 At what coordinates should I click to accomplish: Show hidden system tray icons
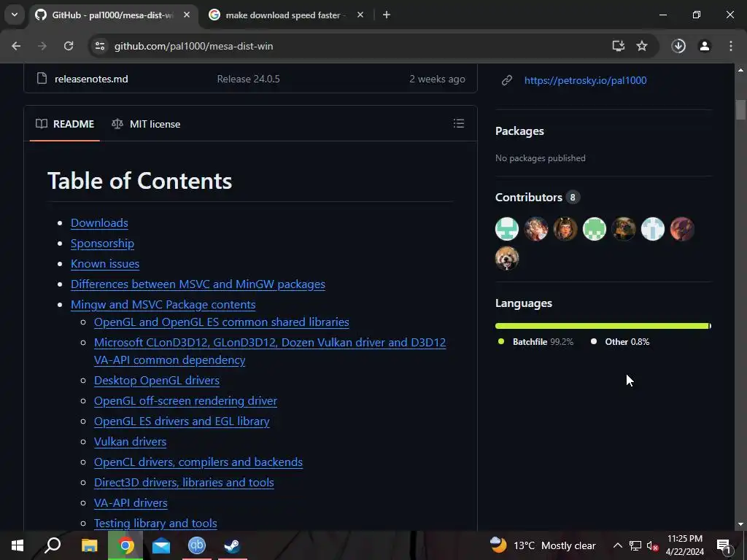(617, 545)
